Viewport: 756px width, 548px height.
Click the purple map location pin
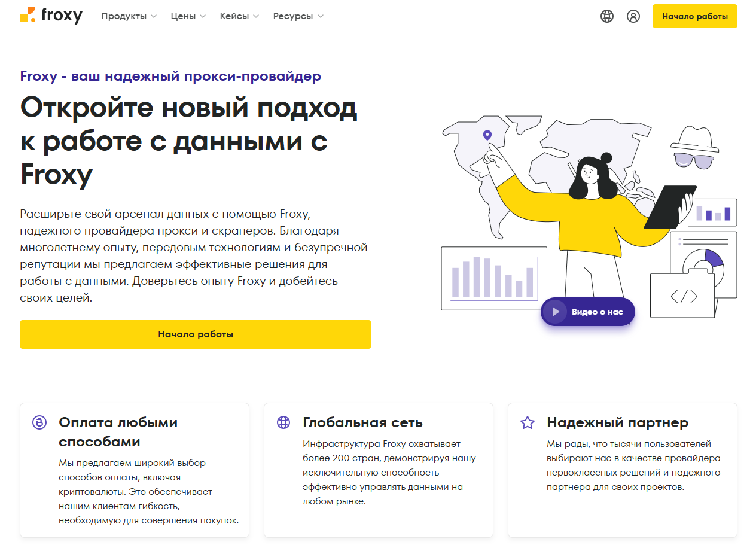pos(487,135)
